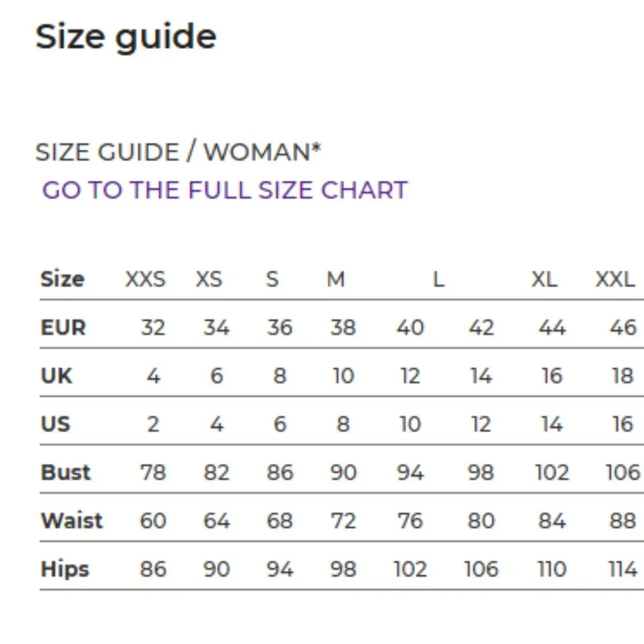
Task: Select the XS size column header
Action: click(x=209, y=279)
